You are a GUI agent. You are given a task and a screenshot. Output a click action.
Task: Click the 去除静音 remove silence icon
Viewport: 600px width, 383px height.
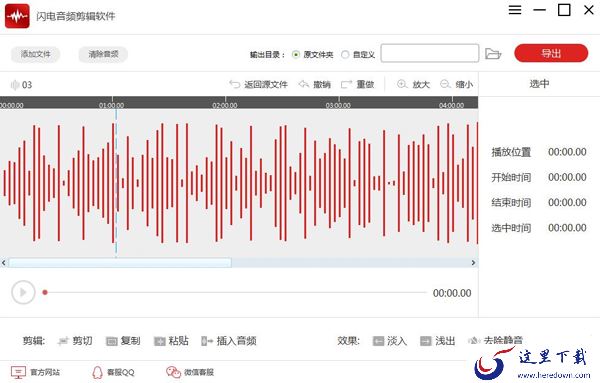click(x=474, y=341)
